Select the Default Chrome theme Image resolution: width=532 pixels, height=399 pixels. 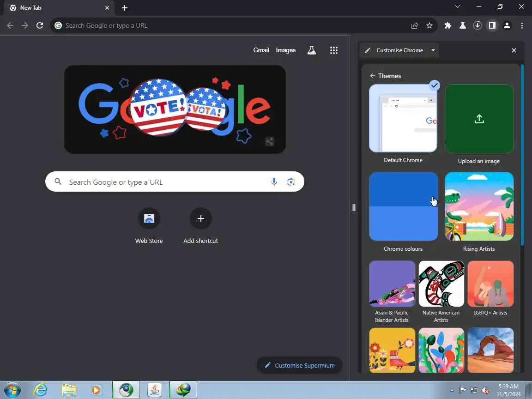click(403, 118)
